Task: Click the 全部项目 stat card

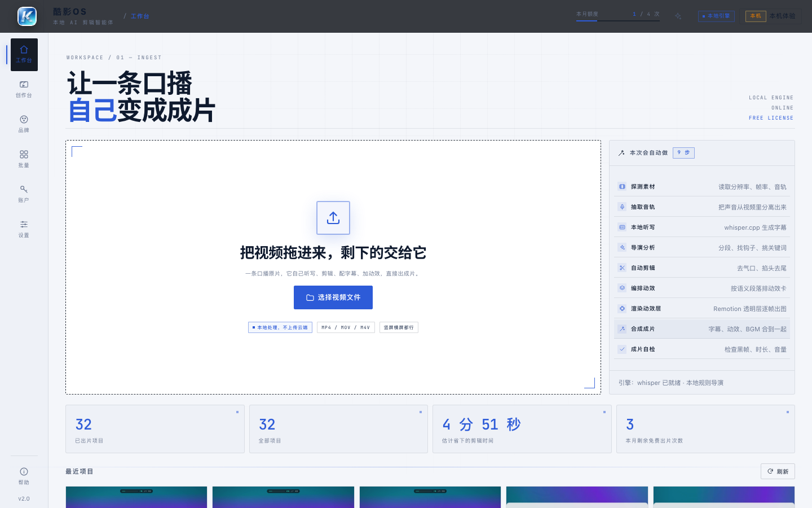Action: 338,429
